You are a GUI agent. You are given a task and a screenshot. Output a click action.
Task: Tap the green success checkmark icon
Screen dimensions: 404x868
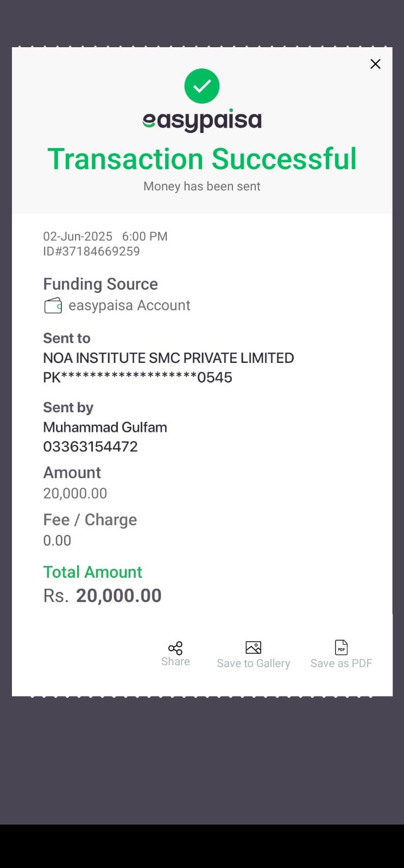tap(202, 86)
